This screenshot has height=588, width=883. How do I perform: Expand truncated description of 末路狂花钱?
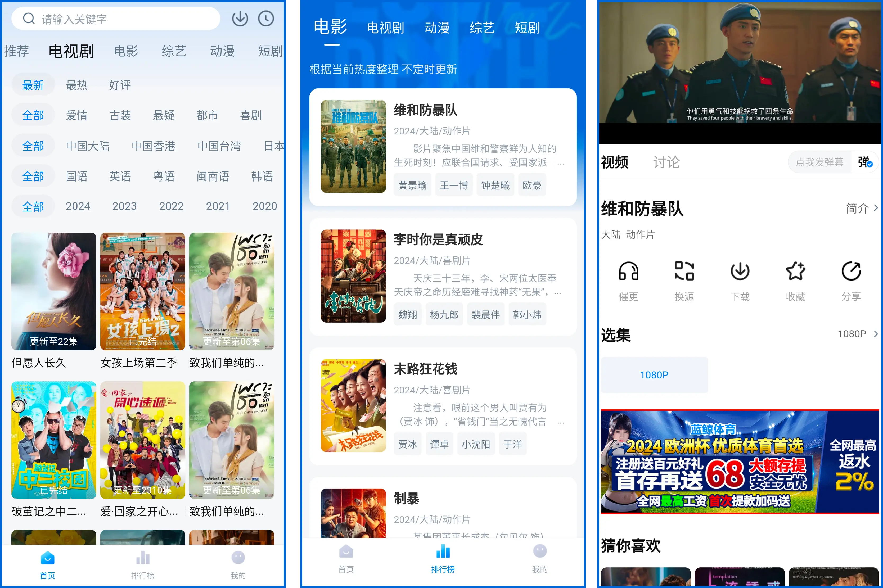pos(560,422)
